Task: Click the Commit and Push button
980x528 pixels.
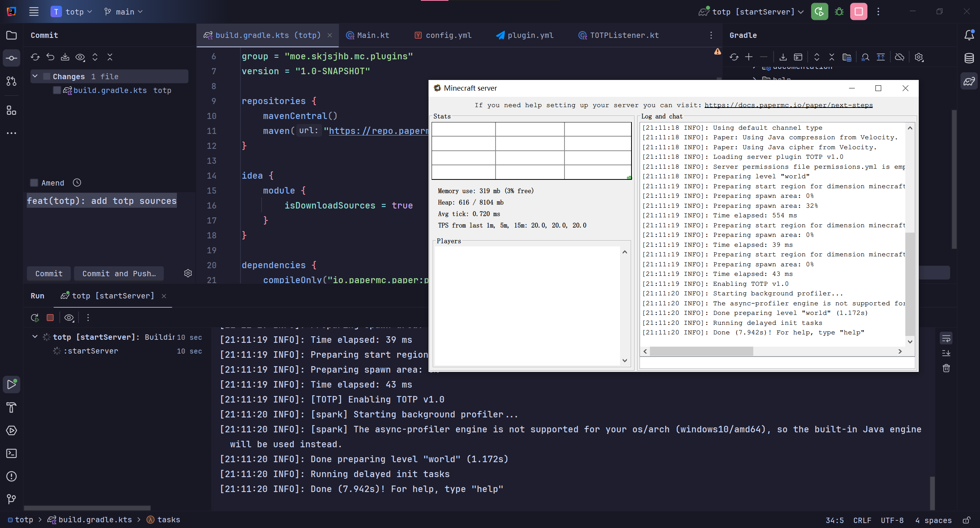Action: click(x=119, y=273)
